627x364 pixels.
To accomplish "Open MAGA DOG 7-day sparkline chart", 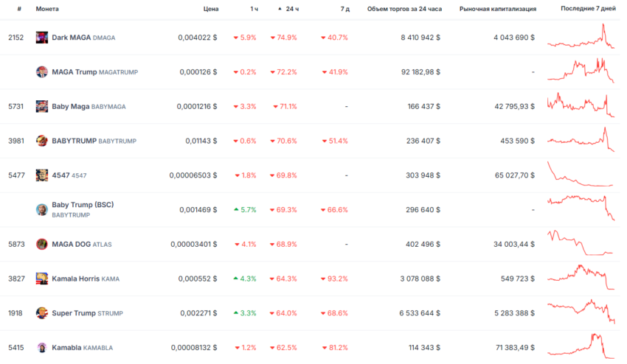I will 581,242.
